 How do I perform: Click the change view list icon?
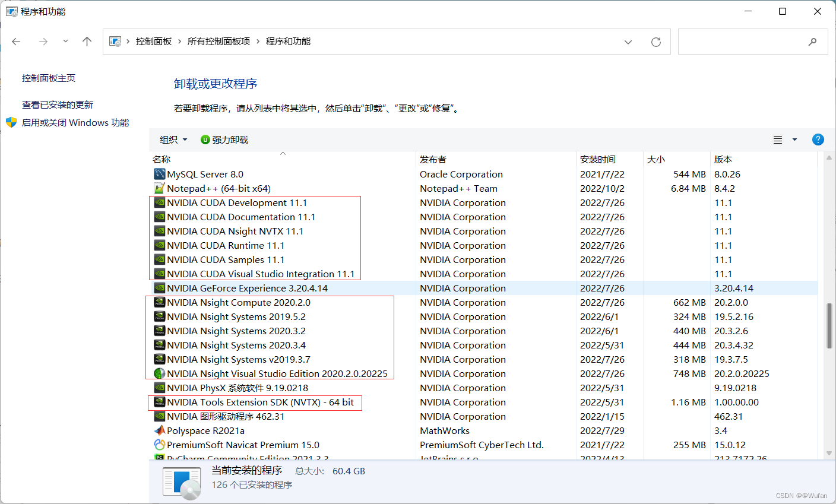click(778, 140)
